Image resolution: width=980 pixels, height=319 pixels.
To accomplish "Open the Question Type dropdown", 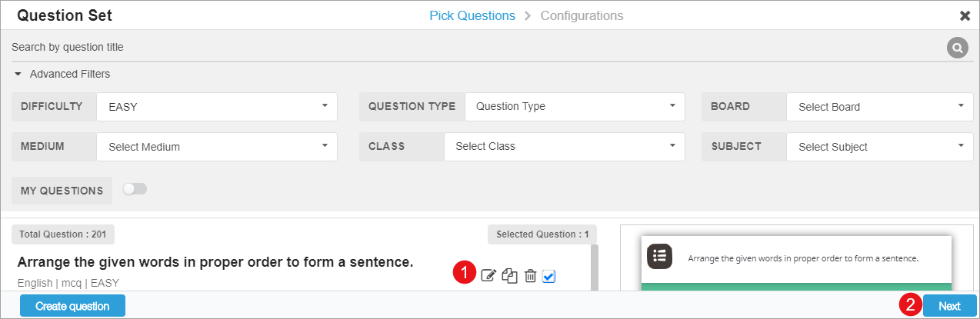I will pyautogui.click(x=575, y=107).
